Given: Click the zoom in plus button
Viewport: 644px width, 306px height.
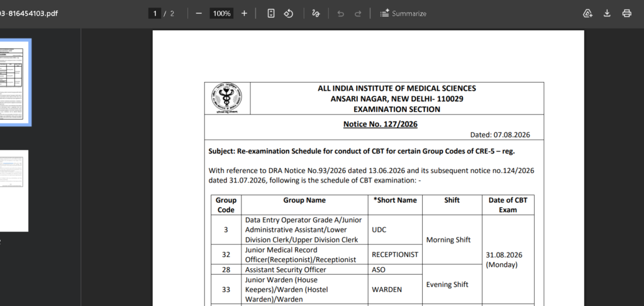Looking at the screenshot, I should tap(245, 14).
